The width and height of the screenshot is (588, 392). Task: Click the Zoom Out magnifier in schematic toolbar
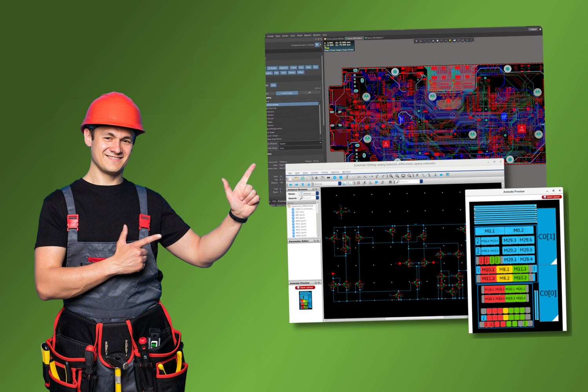tap(397, 176)
